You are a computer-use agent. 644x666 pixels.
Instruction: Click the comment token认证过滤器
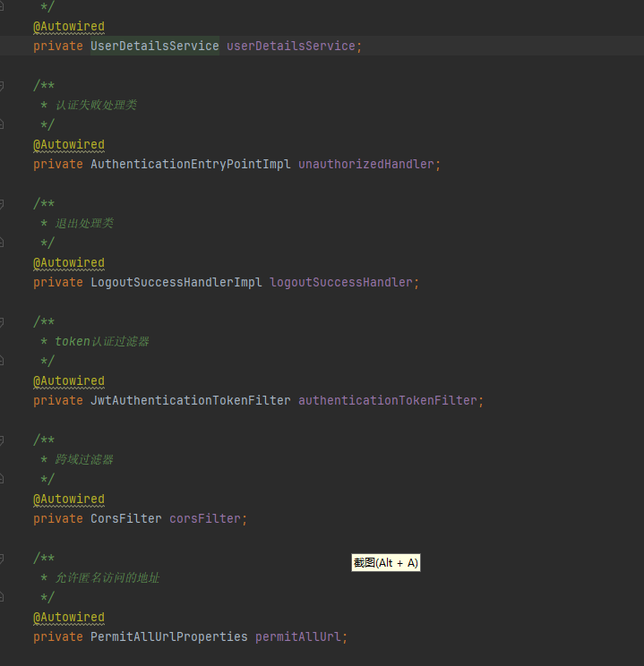click(102, 341)
